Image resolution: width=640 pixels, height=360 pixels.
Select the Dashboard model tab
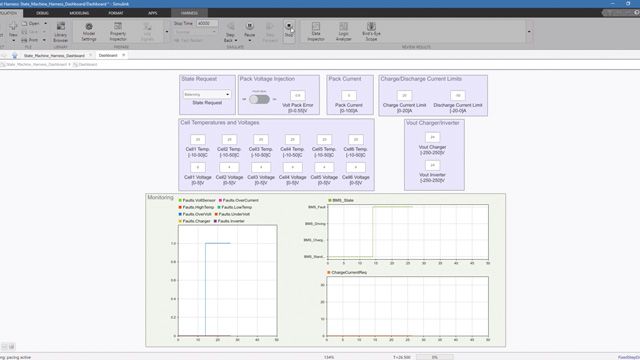[x=108, y=55]
